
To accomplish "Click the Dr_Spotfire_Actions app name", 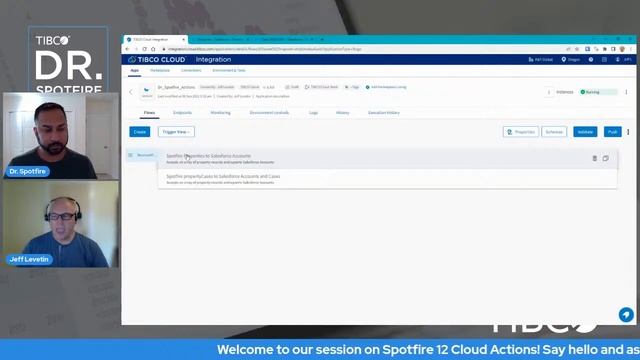I will [176, 87].
